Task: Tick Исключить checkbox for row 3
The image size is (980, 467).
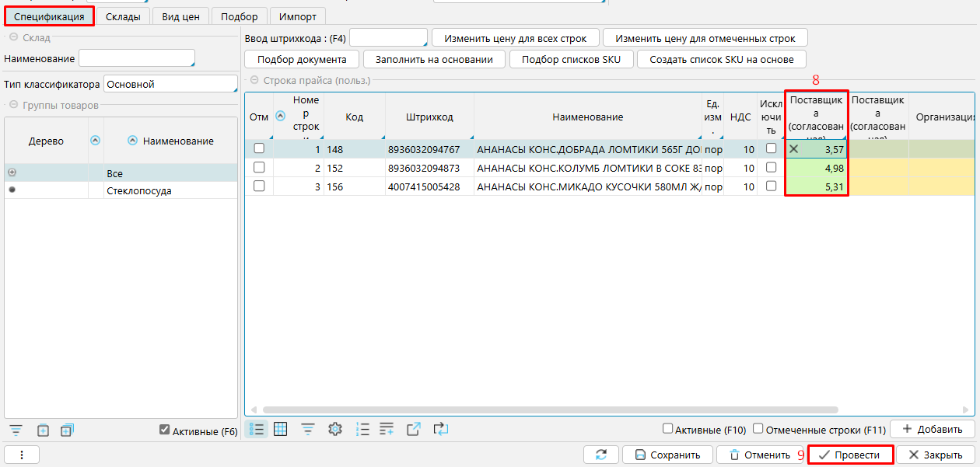Action: pyautogui.click(x=771, y=186)
